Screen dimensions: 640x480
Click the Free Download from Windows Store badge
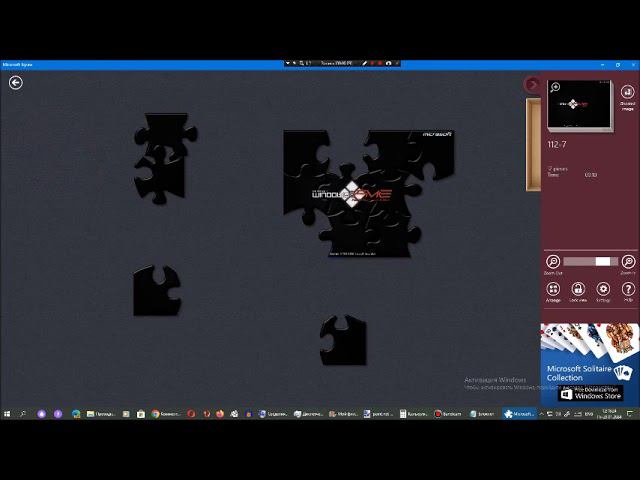click(591, 393)
